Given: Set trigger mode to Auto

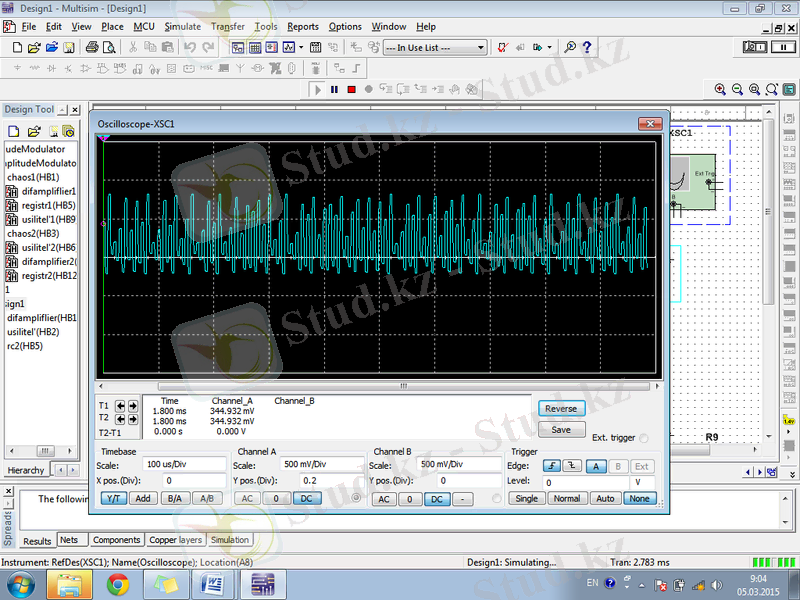Looking at the screenshot, I should tap(605, 498).
